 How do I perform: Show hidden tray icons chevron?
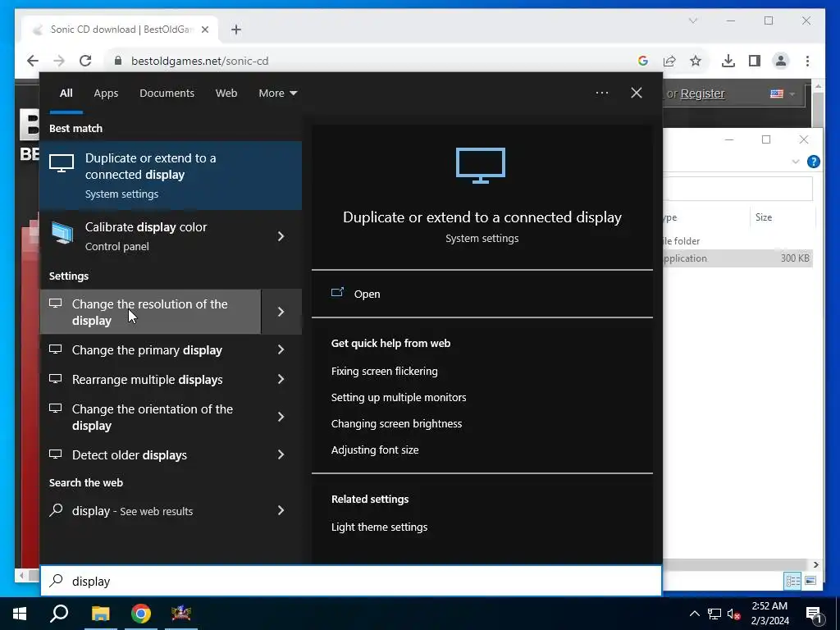point(694,614)
